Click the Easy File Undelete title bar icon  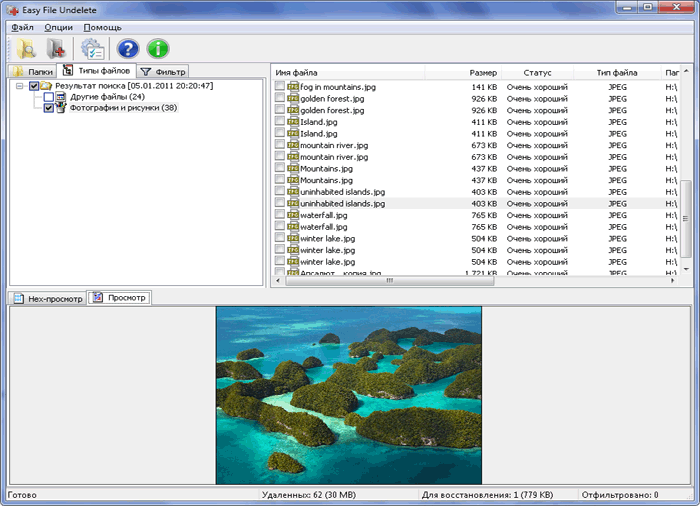11,9
